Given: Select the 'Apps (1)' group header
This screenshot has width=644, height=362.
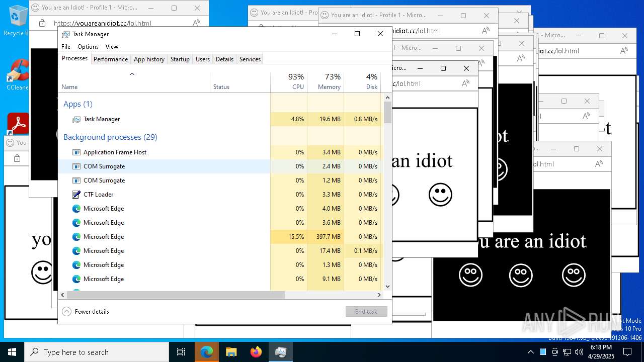Looking at the screenshot, I should click(x=77, y=104).
